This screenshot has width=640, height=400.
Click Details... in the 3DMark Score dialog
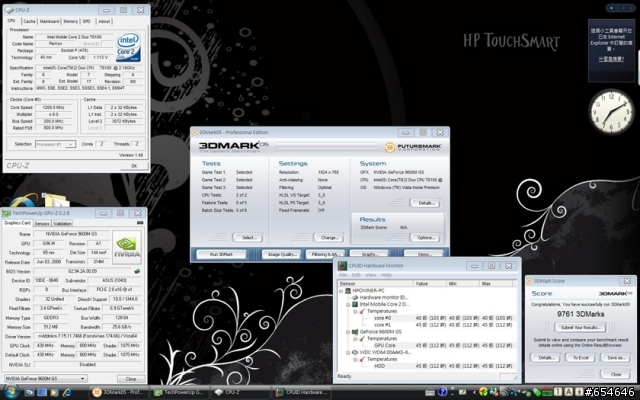[x=546, y=358]
